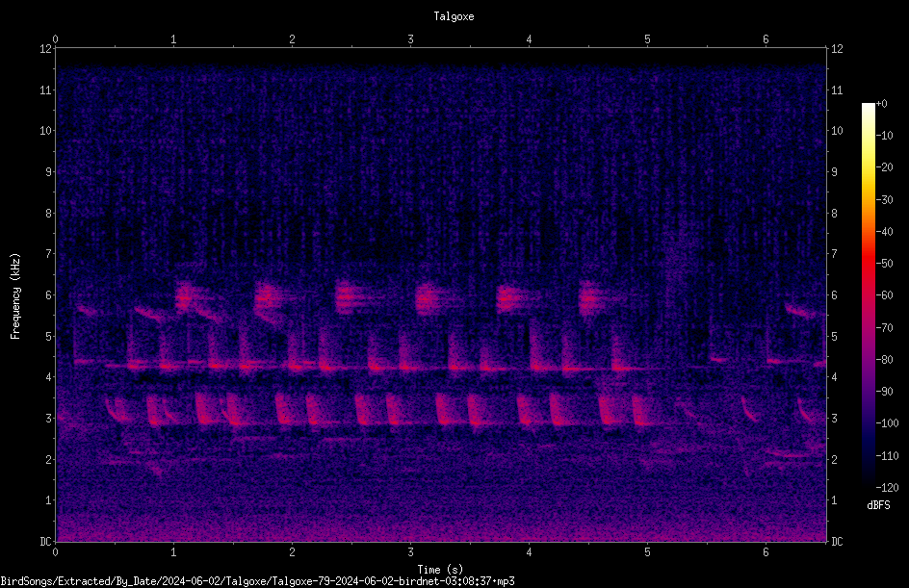Click the -50 label on the dBFS scale
The image size is (909, 588).
[x=884, y=264]
